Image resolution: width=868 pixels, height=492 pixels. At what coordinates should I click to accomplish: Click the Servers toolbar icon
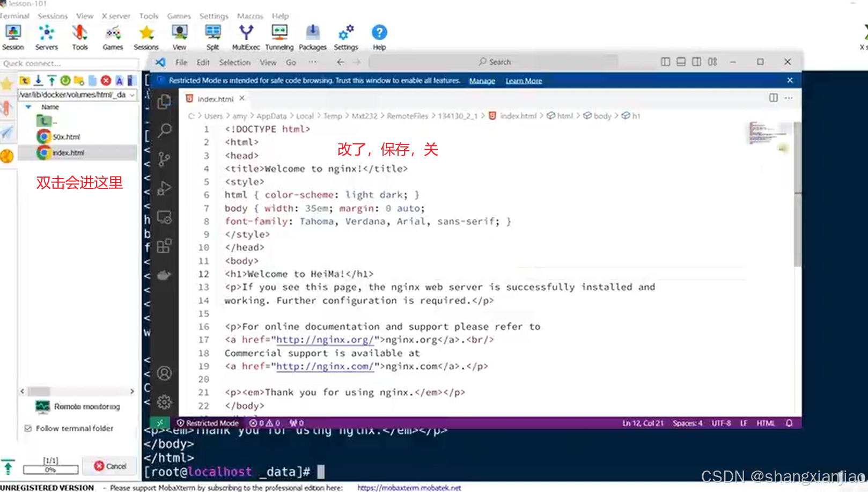pos(47,38)
